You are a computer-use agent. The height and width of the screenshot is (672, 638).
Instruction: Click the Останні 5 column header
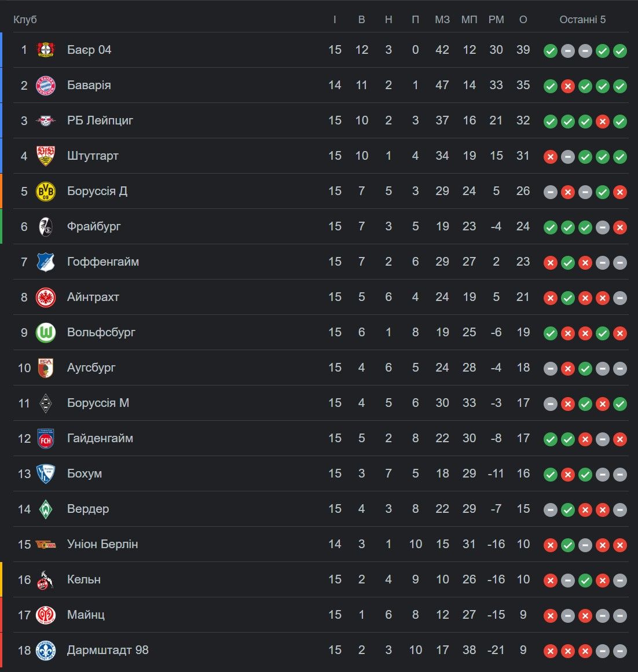coord(582,20)
